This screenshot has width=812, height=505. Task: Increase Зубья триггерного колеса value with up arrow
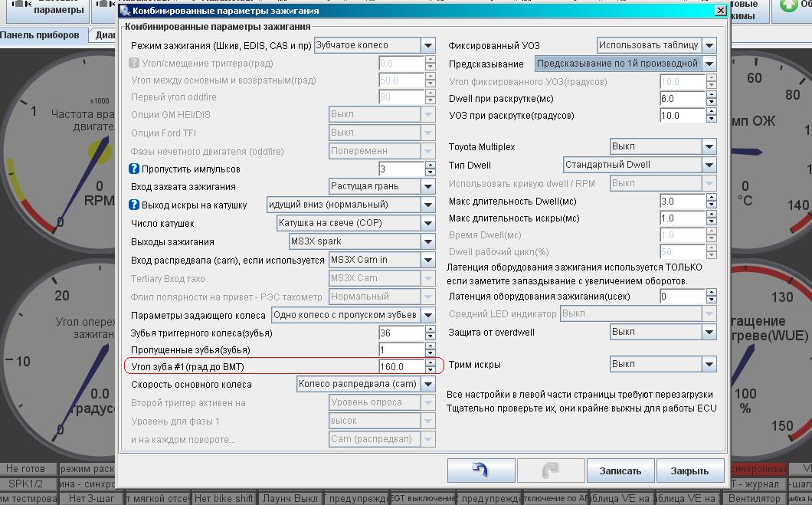(431, 330)
